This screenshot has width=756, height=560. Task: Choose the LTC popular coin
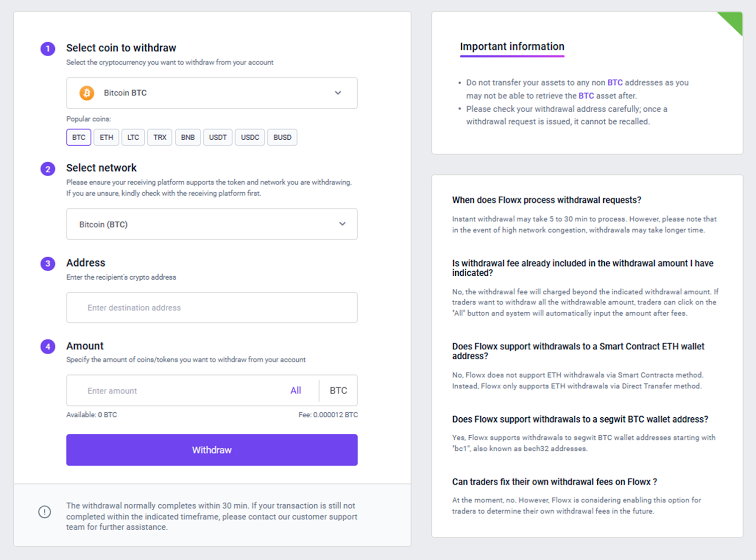(133, 138)
